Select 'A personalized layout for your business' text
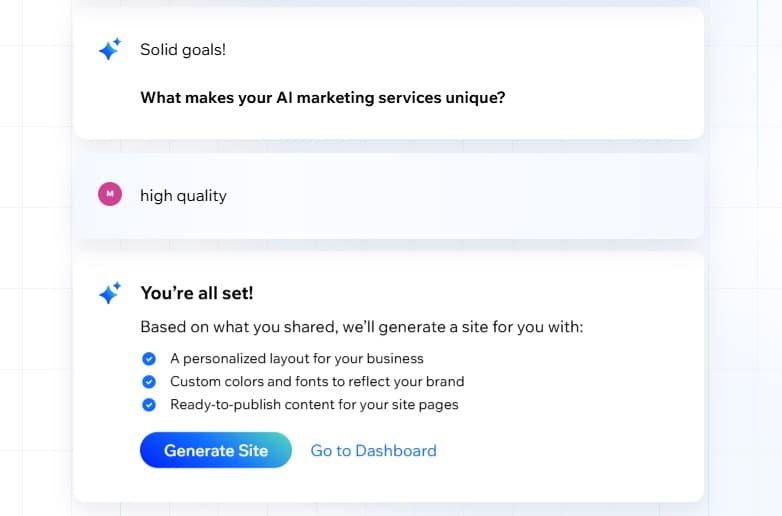The height and width of the screenshot is (516, 782). 297,358
